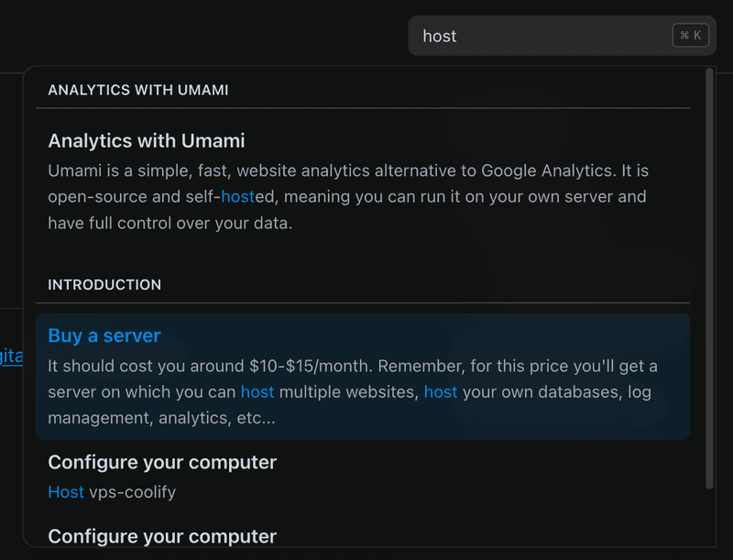This screenshot has height=560, width=733.
Task: Open the "Buy a server" search result
Action: click(x=363, y=377)
